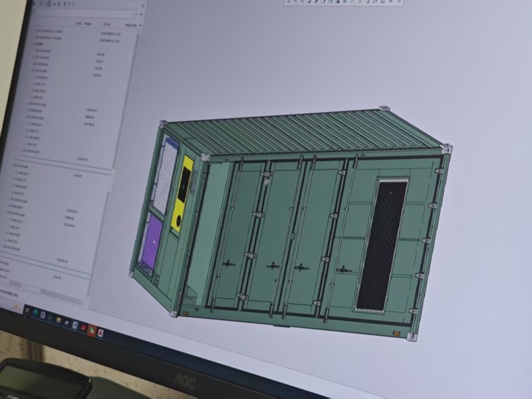Click rightmost icon in the viewport view toolbar
Screen dimensions: 532x399
tap(397, 2)
